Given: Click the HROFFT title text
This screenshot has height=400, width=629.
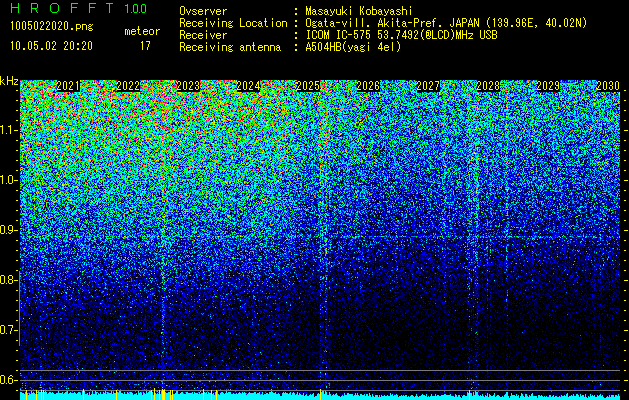Looking at the screenshot, I should pyautogui.click(x=62, y=8).
